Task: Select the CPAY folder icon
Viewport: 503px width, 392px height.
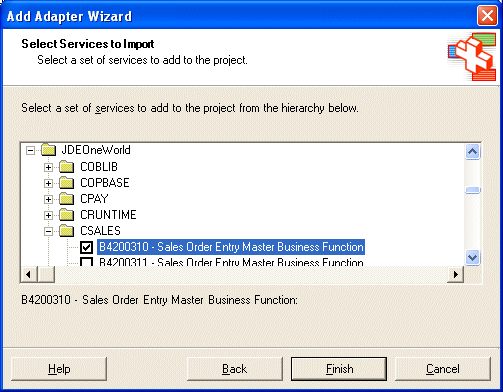Action: pyautogui.click(x=67, y=198)
